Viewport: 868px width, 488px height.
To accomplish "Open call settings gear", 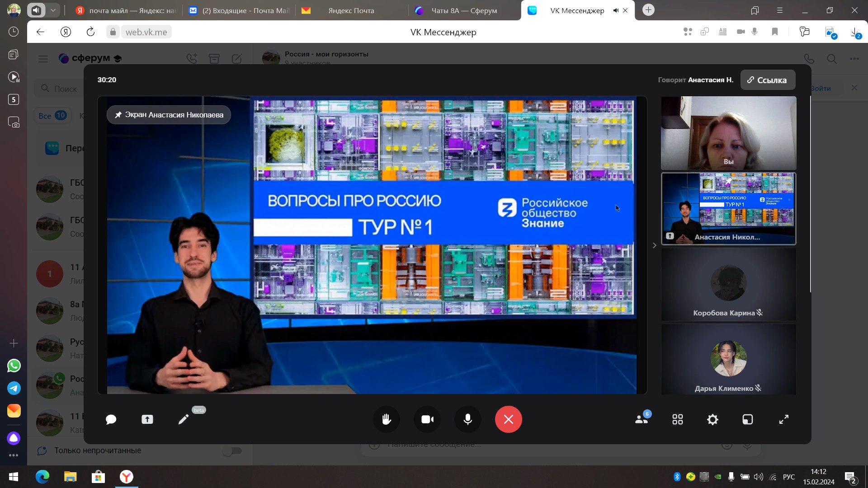I will click(x=712, y=420).
